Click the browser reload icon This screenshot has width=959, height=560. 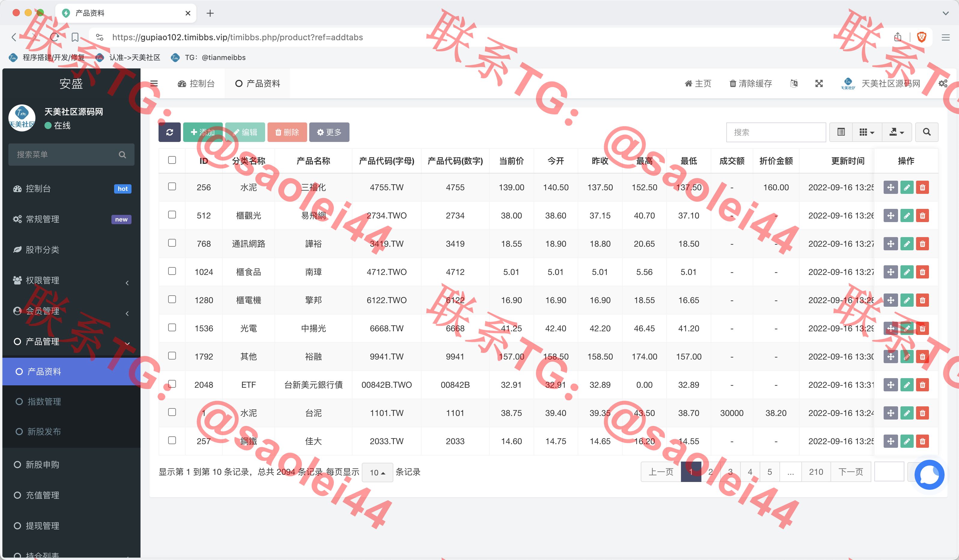[x=54, y=37]
